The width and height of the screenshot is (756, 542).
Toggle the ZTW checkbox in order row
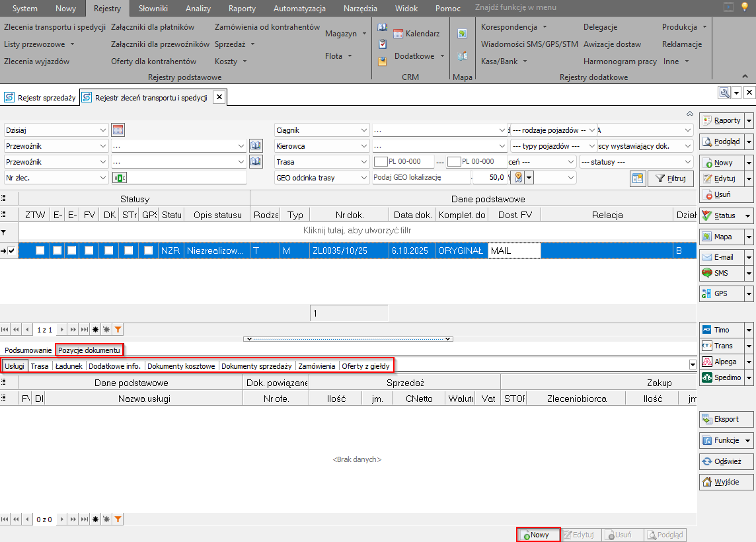(41, 251)
